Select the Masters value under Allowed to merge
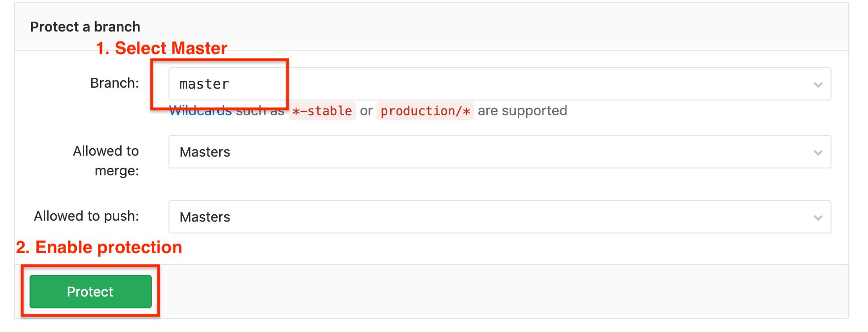 pyautogui.click(x=205, y=152)
